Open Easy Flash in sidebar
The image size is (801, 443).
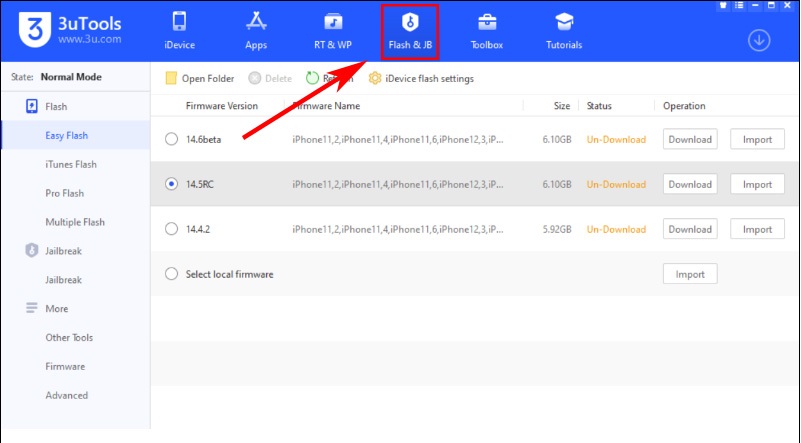coord(76,135)
